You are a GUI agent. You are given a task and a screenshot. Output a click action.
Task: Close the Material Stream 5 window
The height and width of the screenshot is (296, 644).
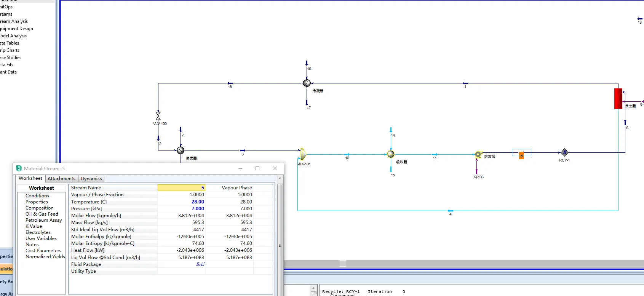point(275,168)
